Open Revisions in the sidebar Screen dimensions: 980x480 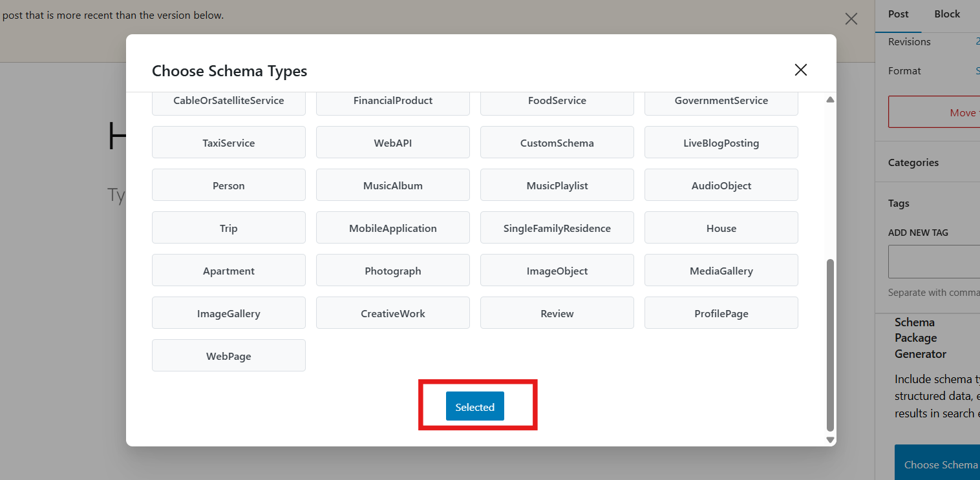point(910,41)
